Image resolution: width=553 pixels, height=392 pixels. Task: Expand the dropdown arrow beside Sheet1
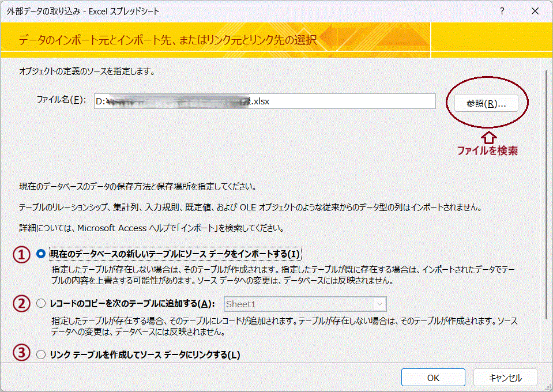[379, 304]
